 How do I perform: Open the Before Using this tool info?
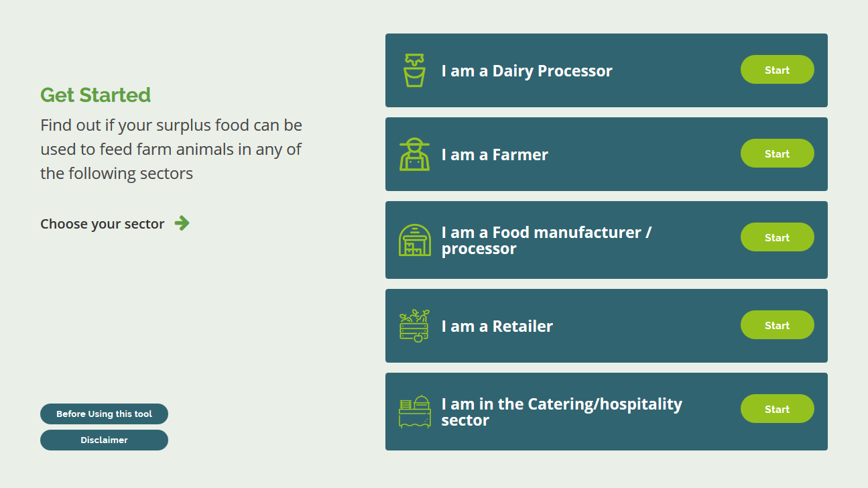coord(104,414)
